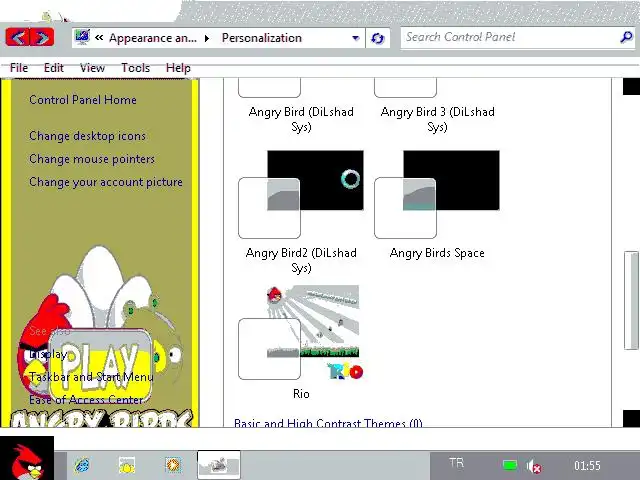This screenshot has width=640, height=480.
Task: Open the Angry Bird Start button
Action: (27, 458)
